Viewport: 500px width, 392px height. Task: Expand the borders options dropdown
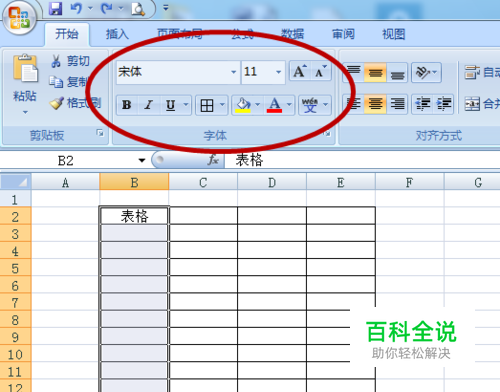222,105
